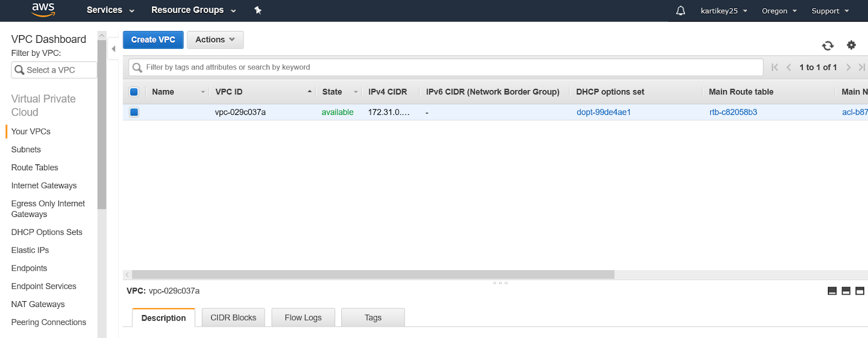This screenshot has height=338, width=868.
Task: Open the Select a VPC filter box
Action: [54, 70]
